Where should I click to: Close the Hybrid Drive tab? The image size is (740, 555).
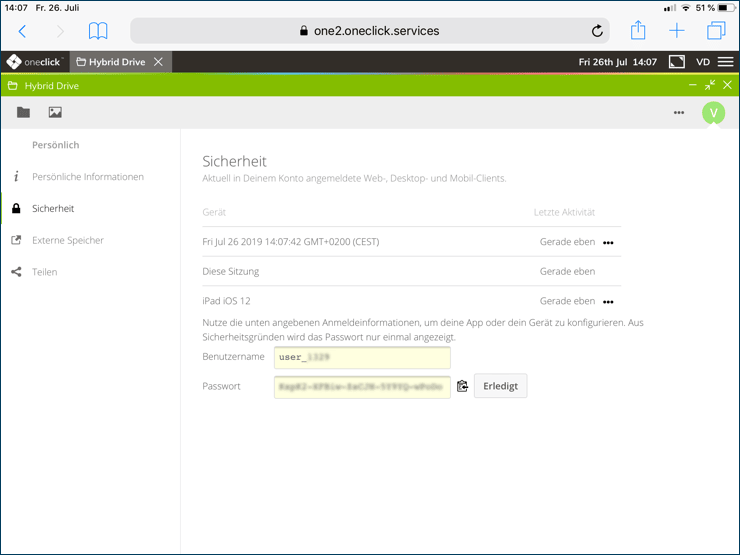pos(158,62)
